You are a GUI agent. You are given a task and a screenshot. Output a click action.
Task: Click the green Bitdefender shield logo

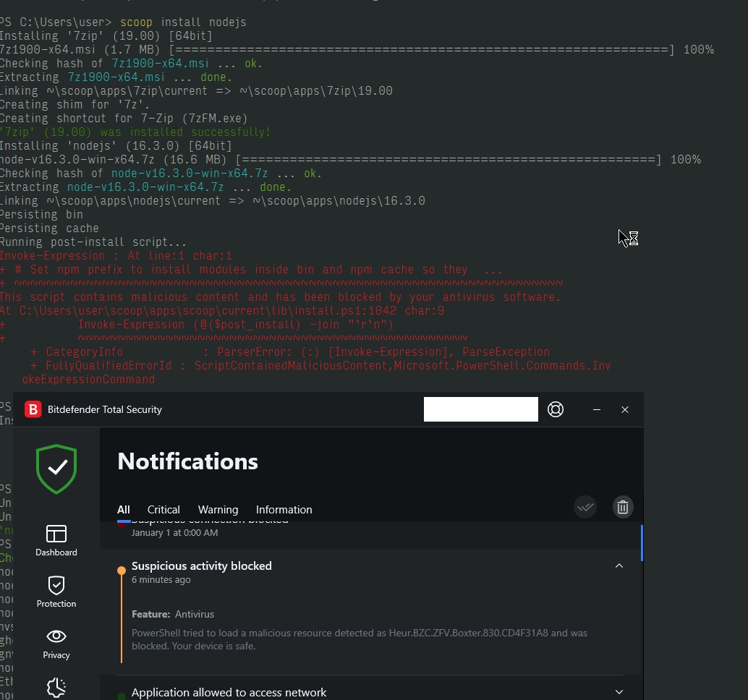click(x=56, y=469)
